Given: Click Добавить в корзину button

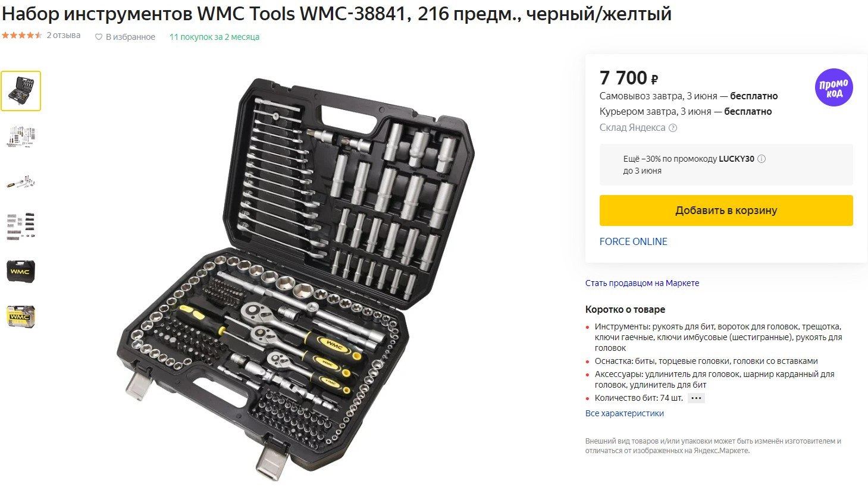Looking at the screenshot, I should pyautogui.click(x=726, y=210).
